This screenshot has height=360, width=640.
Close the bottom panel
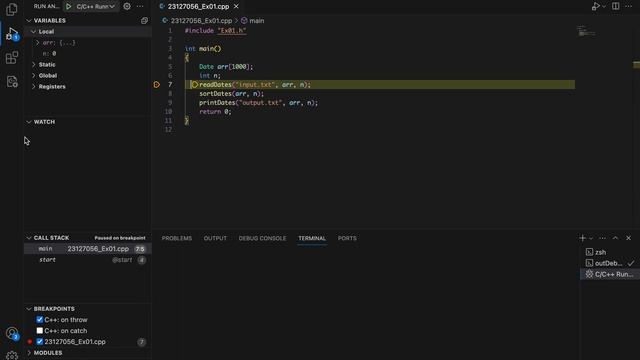coord(629,238)
